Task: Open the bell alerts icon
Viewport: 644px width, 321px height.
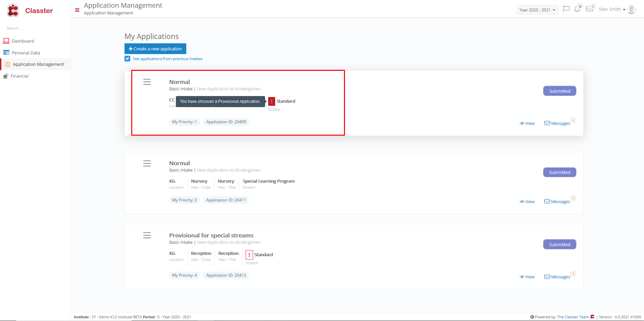Action: click(577, 9)
